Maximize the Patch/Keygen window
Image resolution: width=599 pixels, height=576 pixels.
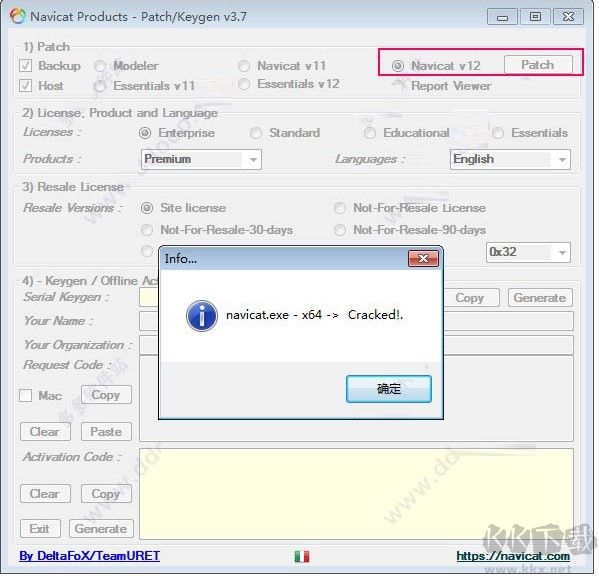[535, 17]
